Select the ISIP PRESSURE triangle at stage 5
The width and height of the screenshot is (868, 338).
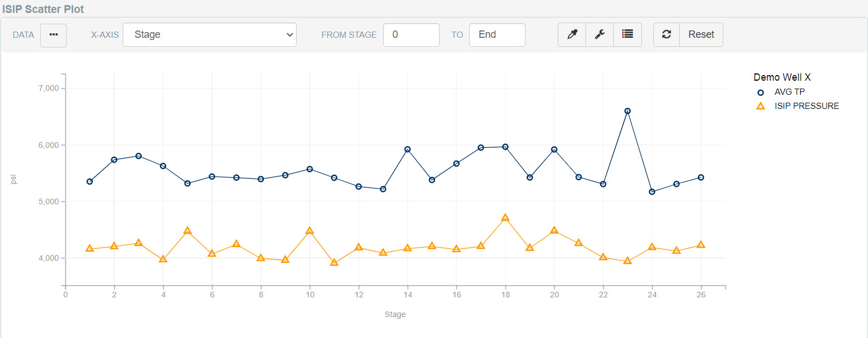point(188,231)
